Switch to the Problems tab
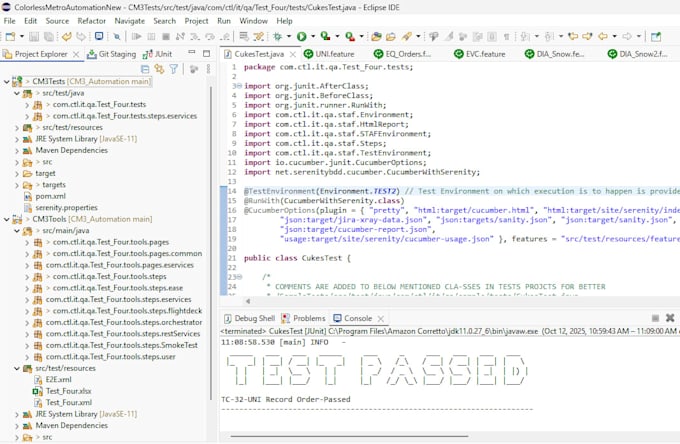680x444 pixels. 303,318
